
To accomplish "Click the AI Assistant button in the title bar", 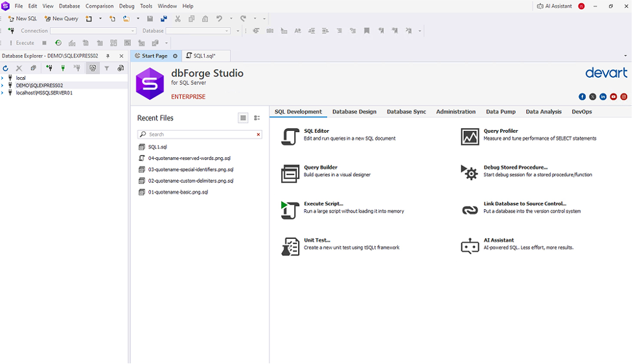I will coord(554,6).
